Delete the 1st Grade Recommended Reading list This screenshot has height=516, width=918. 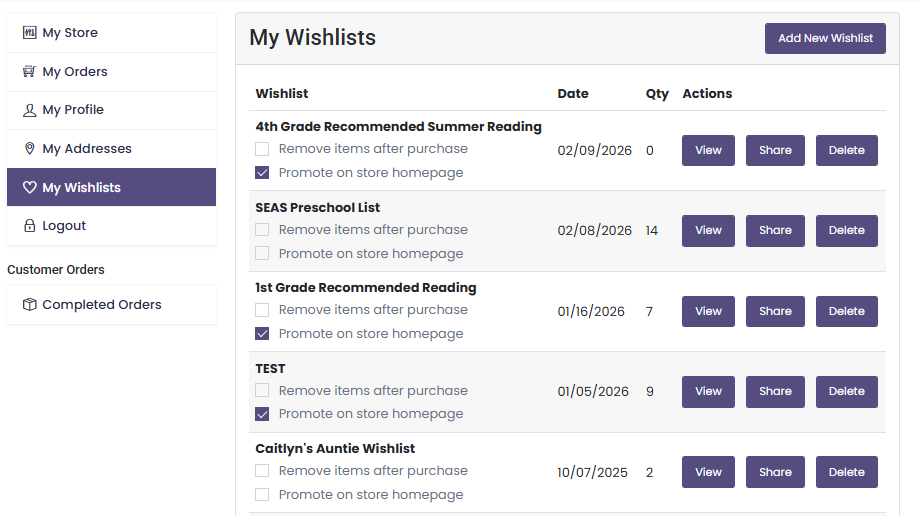coord(846,311)
